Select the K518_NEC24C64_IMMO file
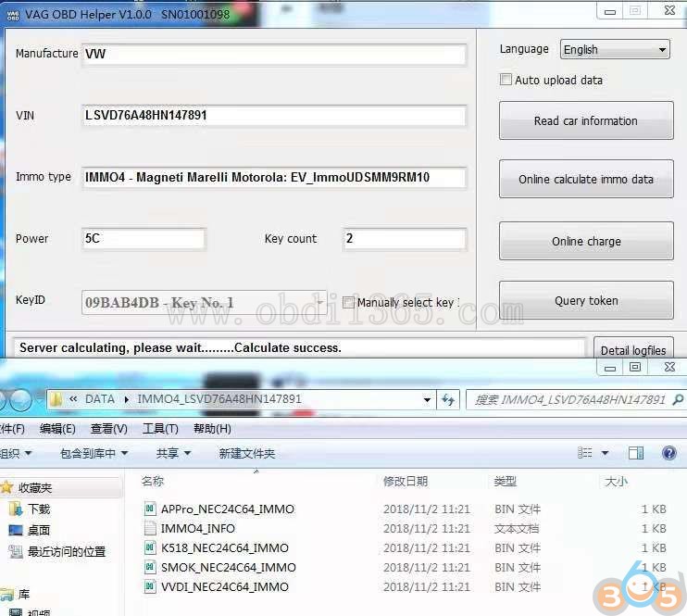687x616 pixels. click(x=225, y=547)
